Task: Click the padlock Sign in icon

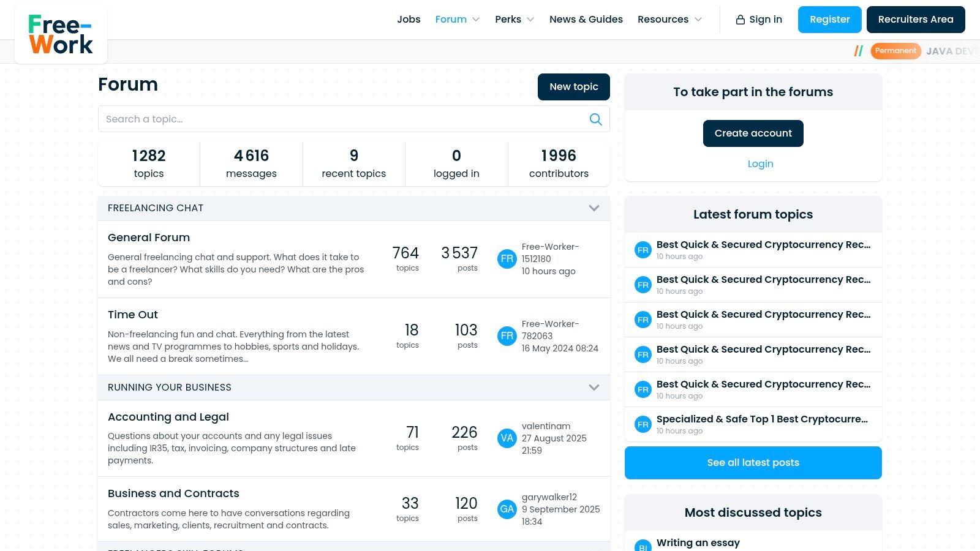Action: [741, 20]
